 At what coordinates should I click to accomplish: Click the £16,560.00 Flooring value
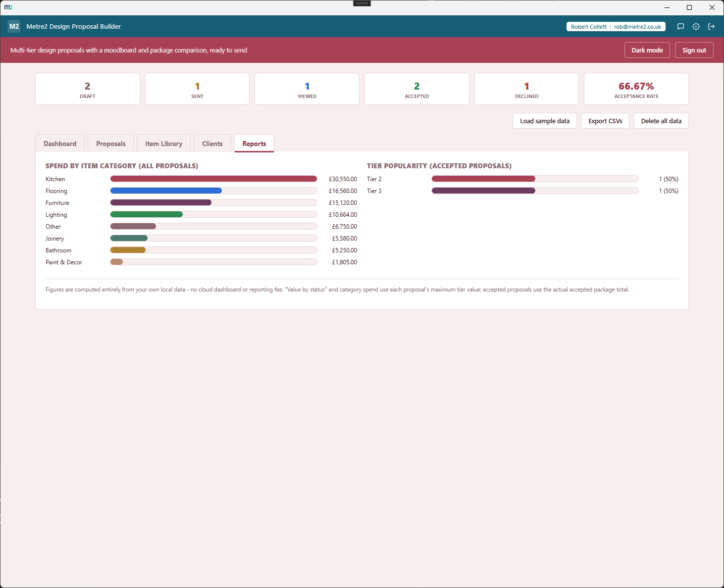(343, 191)
